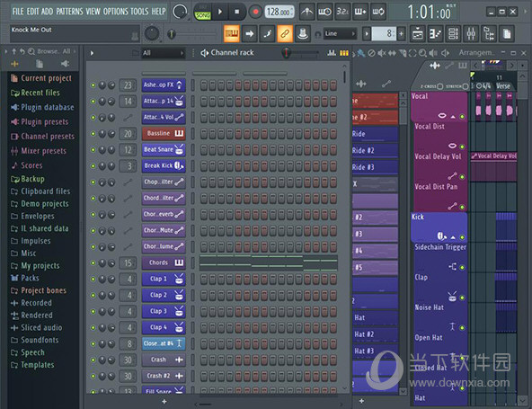Mute the Bassline channel
Image resolution: width=532 pixels, height=409 pixels.
(93, 134)
